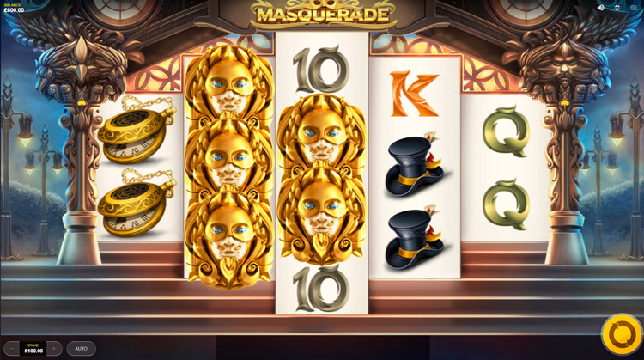644x360 pixels.
Task: Select the lower black top hat symbol
Action: [415, 237]
